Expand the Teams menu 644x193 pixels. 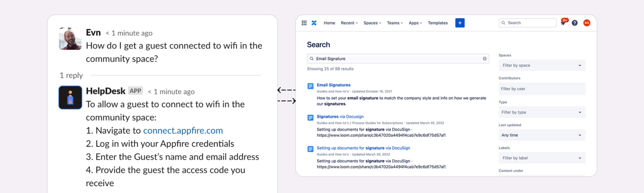[x=395, y=23]
